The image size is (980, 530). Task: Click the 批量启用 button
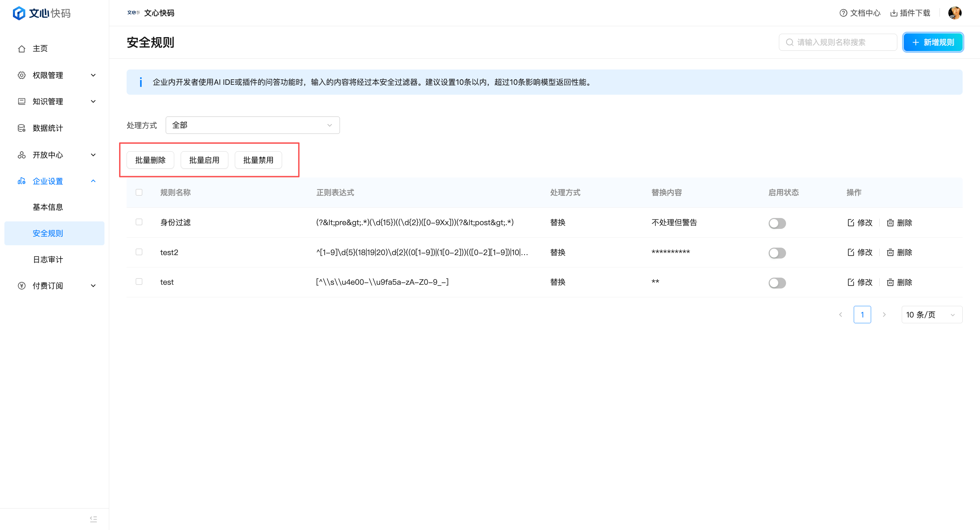click(204, 160)
